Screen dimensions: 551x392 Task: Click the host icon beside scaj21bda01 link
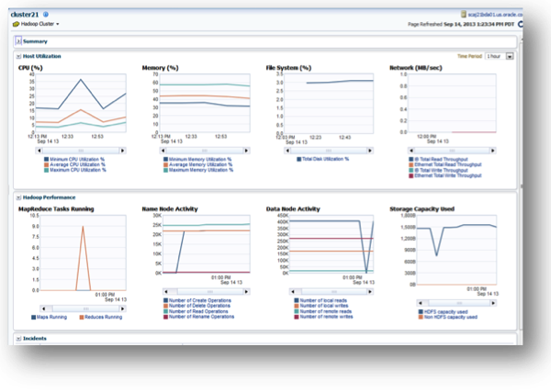coord(464,15)
